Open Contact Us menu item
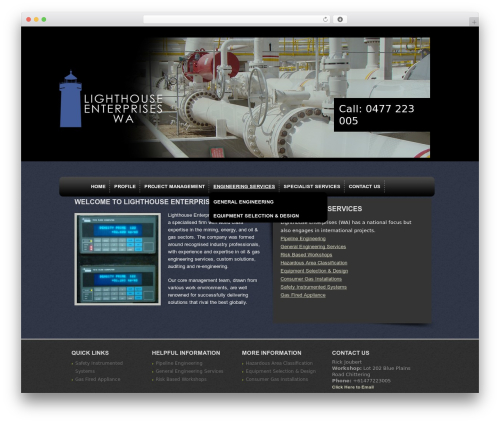500x423 pixels. [364, 186]
